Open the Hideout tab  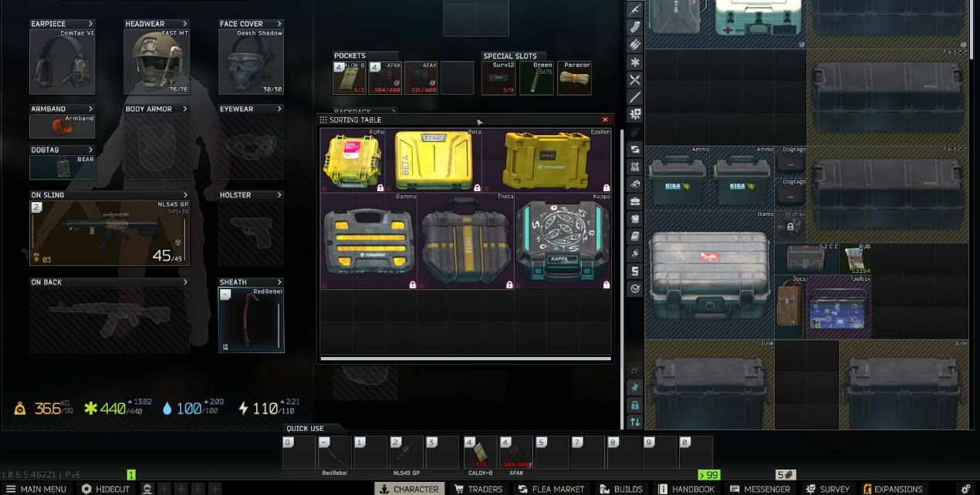click(106, 489)
